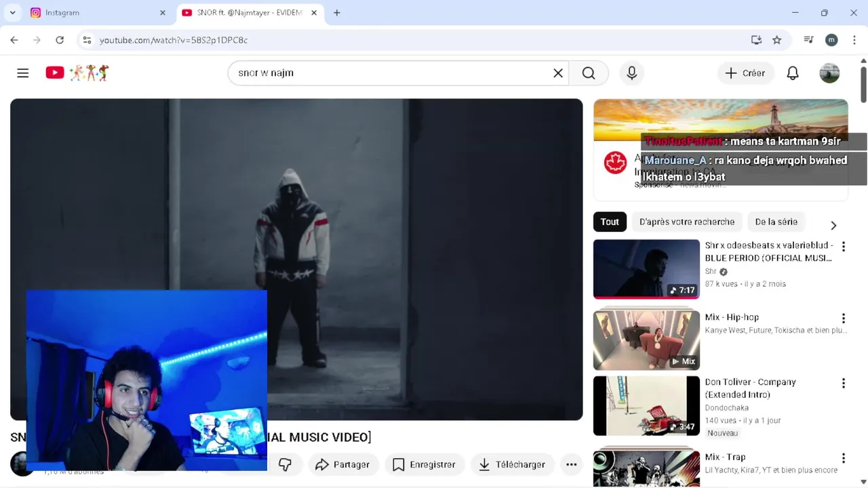Open Chrome three-dot menu
This screenshot has width=868, height=488.
pyautogui.click(x=854, y=40)
